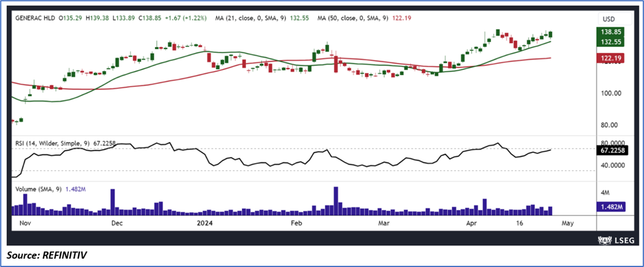644x267 pixels.
Task: Click the Dec date axis label
Action: coord(117,223)
